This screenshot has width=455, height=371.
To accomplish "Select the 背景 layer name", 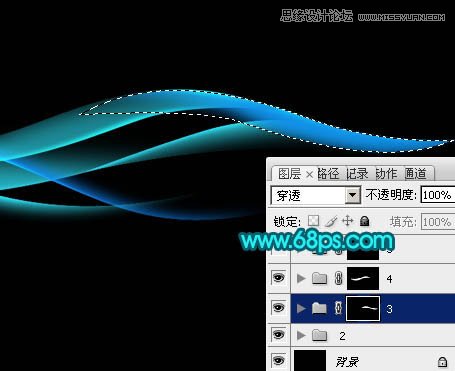I will [x=348, y=362].
